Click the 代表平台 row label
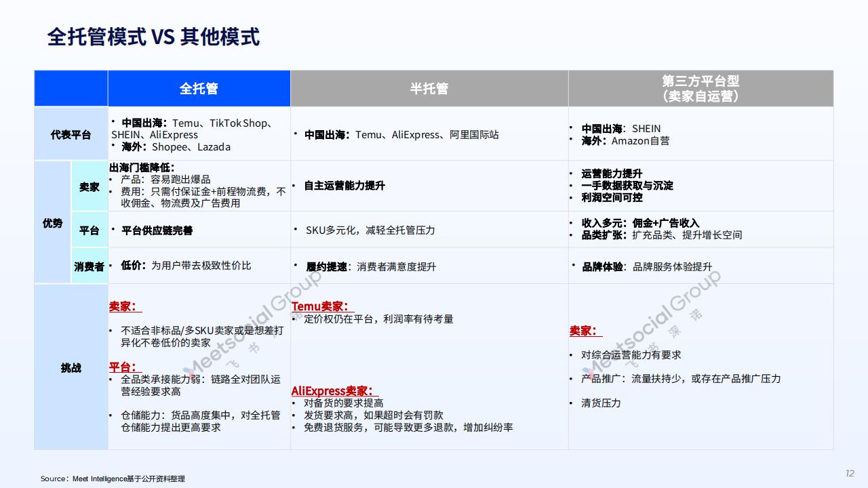The width and height of the screenshot is (868, 488). pos(71,135)
